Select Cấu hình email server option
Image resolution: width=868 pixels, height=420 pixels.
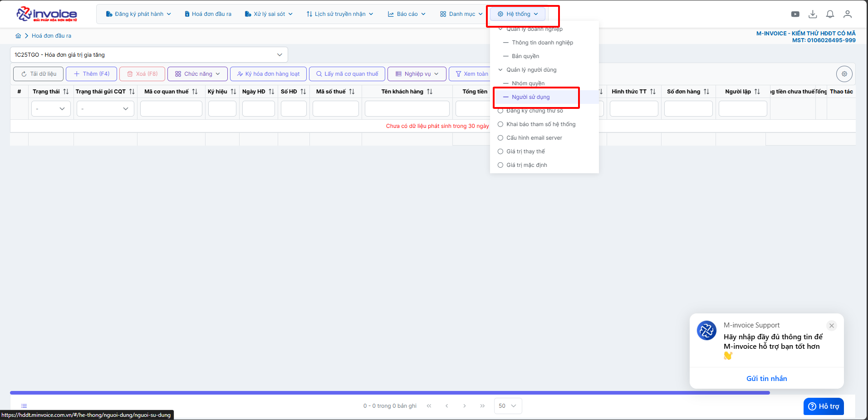534,138
